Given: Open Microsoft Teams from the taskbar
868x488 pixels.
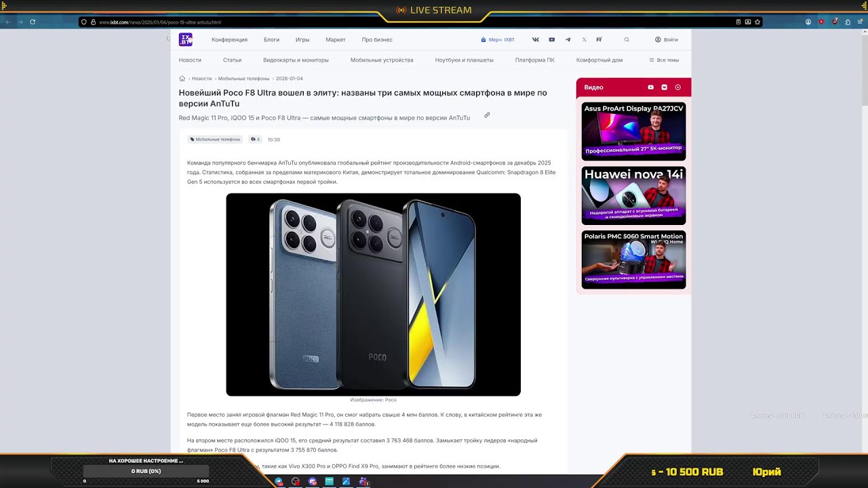Looking at the screenshot, I should pos(363,481).
